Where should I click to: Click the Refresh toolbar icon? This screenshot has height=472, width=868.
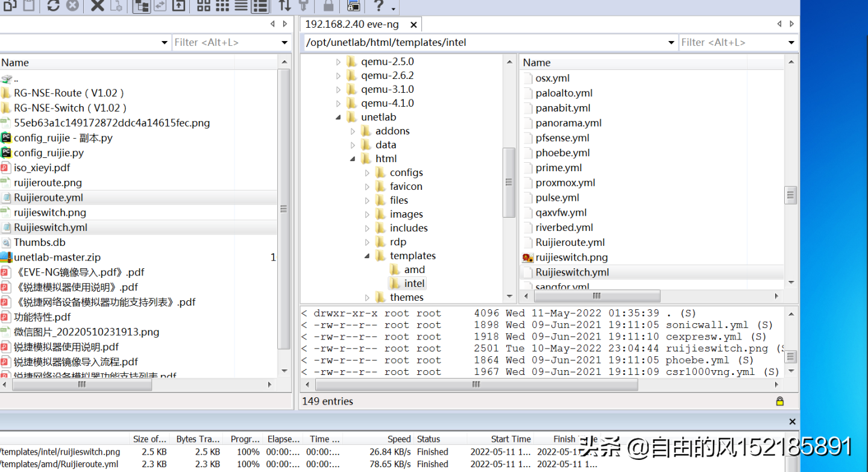53,5
